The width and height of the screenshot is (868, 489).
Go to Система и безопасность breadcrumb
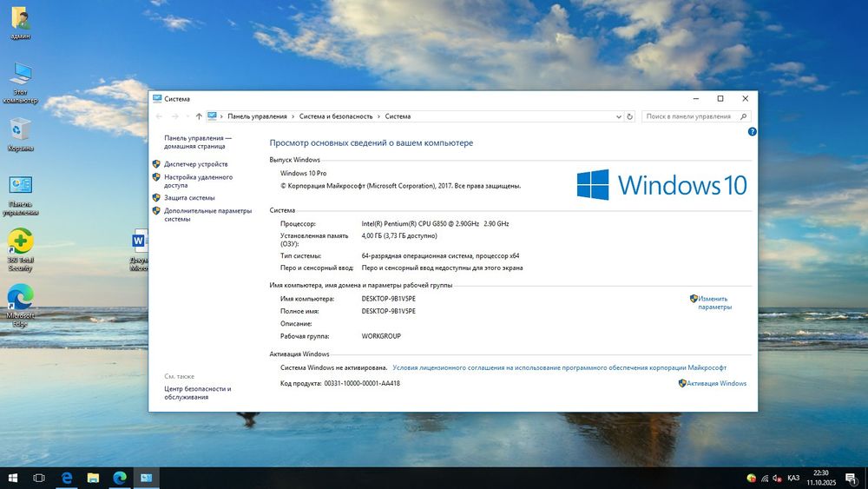pos(336,117)
